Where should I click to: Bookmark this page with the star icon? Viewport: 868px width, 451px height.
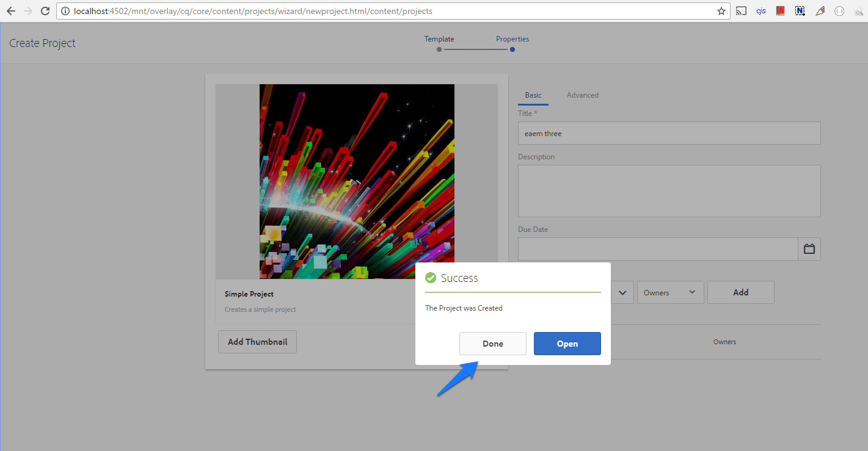[x=721, y=11]
